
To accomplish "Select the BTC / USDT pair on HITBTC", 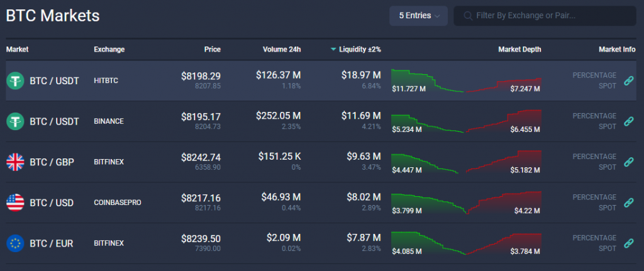I will click(x=54, y=80).
